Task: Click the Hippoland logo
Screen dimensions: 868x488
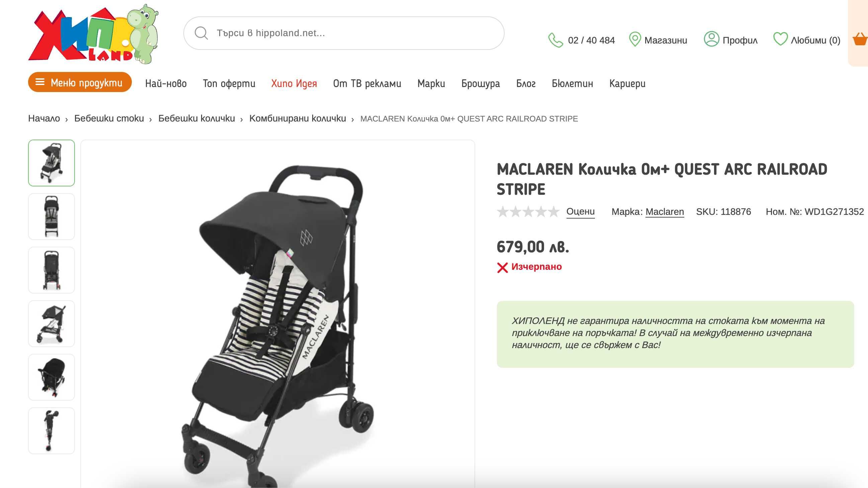Action: click(93, 34)
